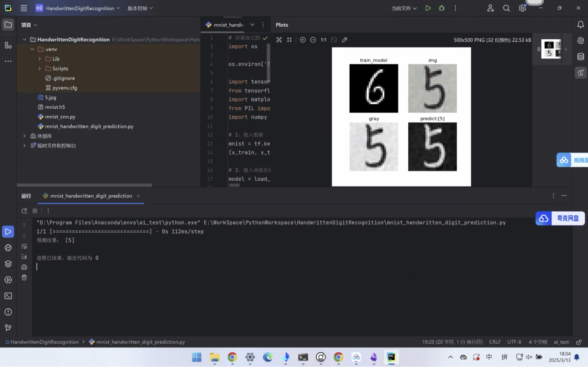Image resolution: width=588 pixels, height=367 pixels.
Task: Toggle the Project tool window folder icon
Action: (x=8, y=25)
